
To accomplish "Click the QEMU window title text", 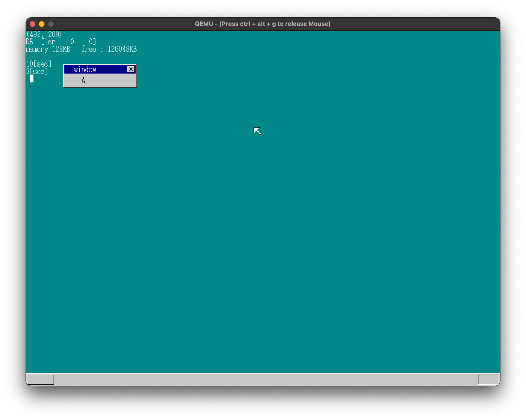I will [x=263, y=24].
